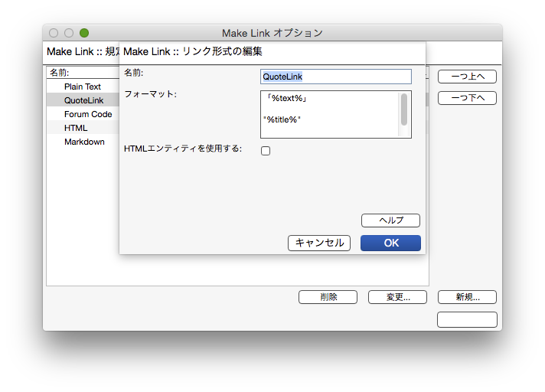Click the 変更... edit button

point(397,297)
